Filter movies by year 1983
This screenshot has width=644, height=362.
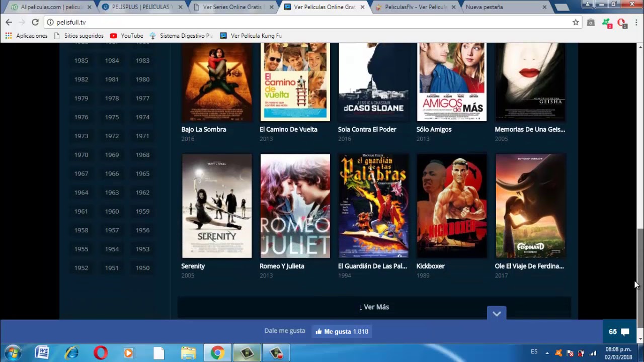click(x=142, y=60)
